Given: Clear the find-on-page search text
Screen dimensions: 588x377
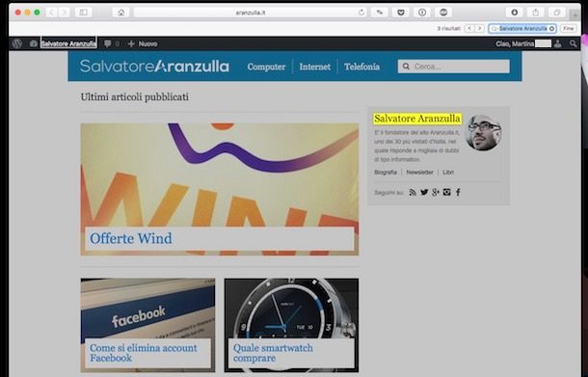Looking at the screenshot, I should (x=551, y=29).
